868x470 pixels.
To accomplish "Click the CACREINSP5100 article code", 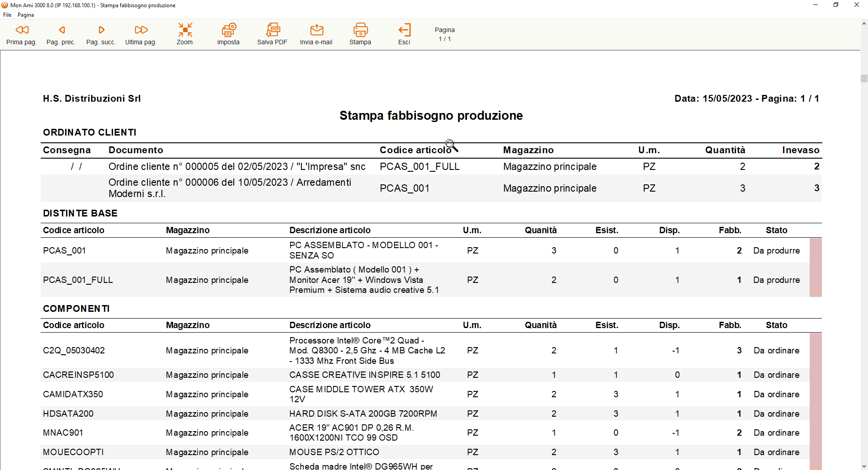I will tap(78, 375).
